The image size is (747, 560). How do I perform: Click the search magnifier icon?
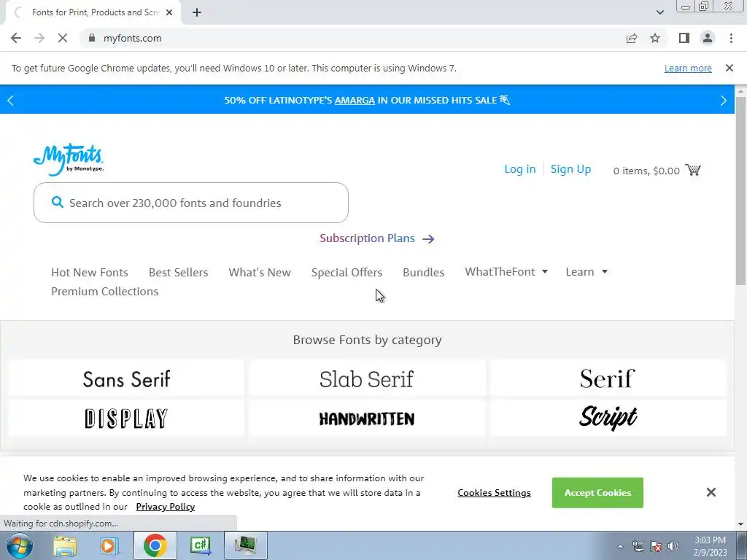(57, 203)
